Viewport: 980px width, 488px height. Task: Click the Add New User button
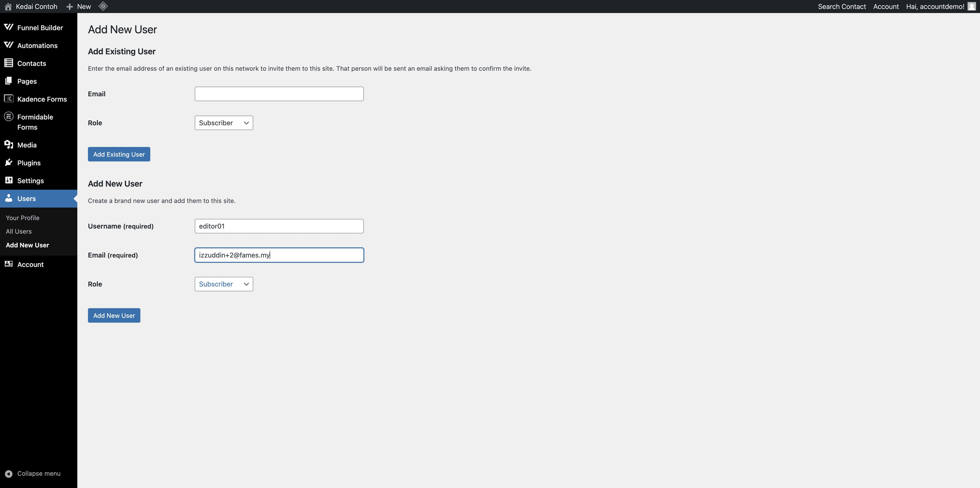click(114, 316)
